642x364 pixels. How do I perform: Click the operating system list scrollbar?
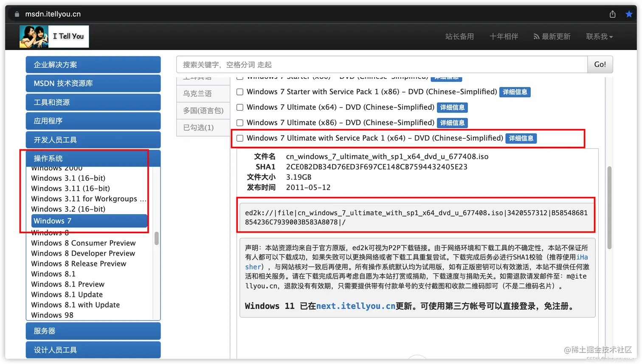[157, 238]
